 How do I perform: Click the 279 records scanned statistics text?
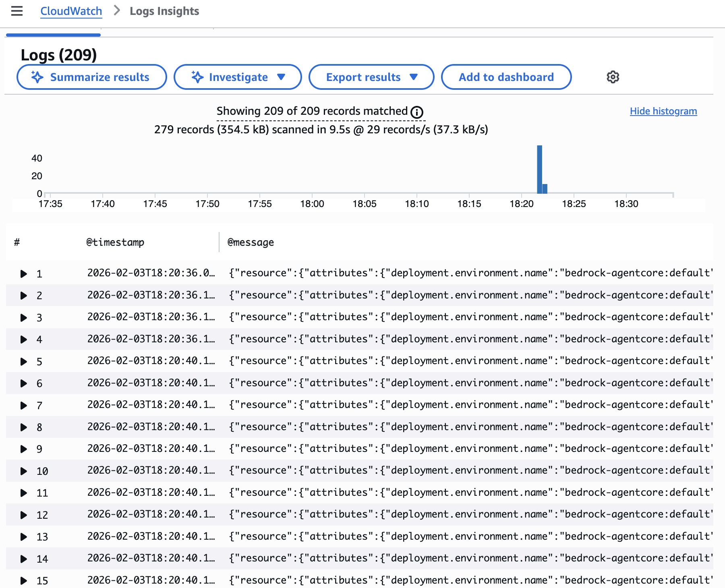[321, 130]
